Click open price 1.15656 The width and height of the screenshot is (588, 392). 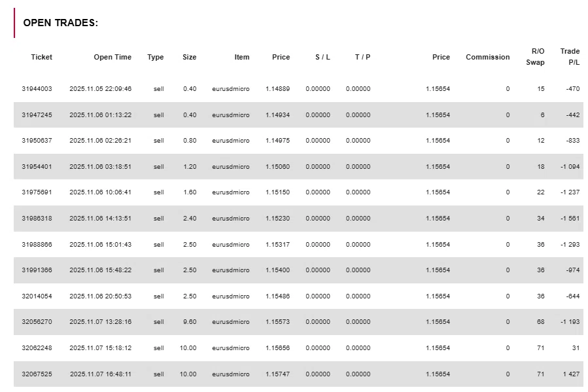point(277,348)
